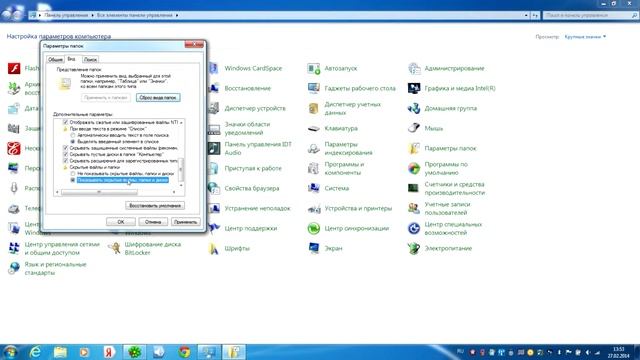Click Программы по умолчанию link
The width and height of the screenshot is (640, 360).
[x=446, y=168]
